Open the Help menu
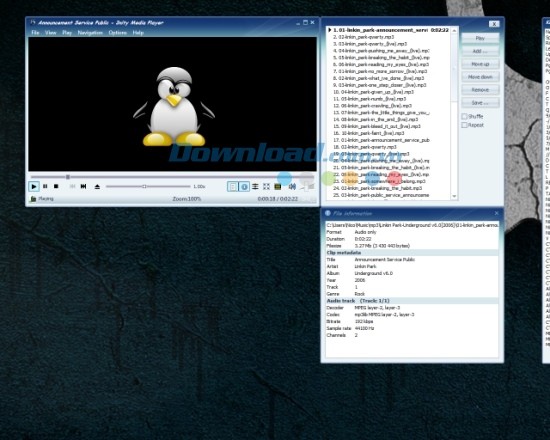The width and height of the screenshot is (550, 440). (138, 33)
